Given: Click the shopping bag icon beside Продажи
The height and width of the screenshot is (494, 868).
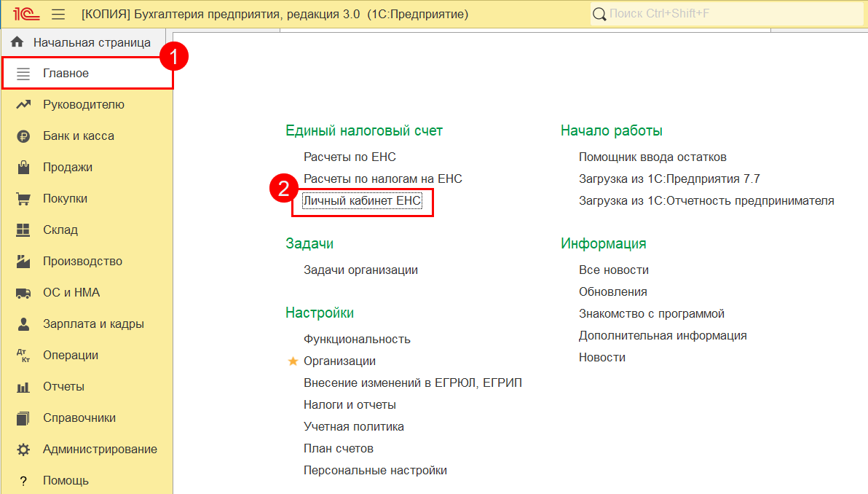Looking at the screenshot, I should point(23,168).
